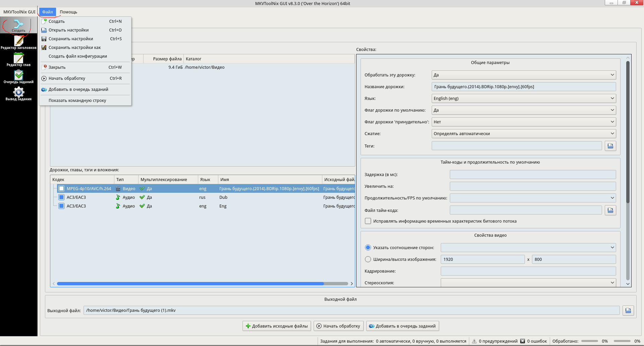The width and height of the screenshot is (644, 346).
Task: Browse for the output file location
Action: coord(628,310)
